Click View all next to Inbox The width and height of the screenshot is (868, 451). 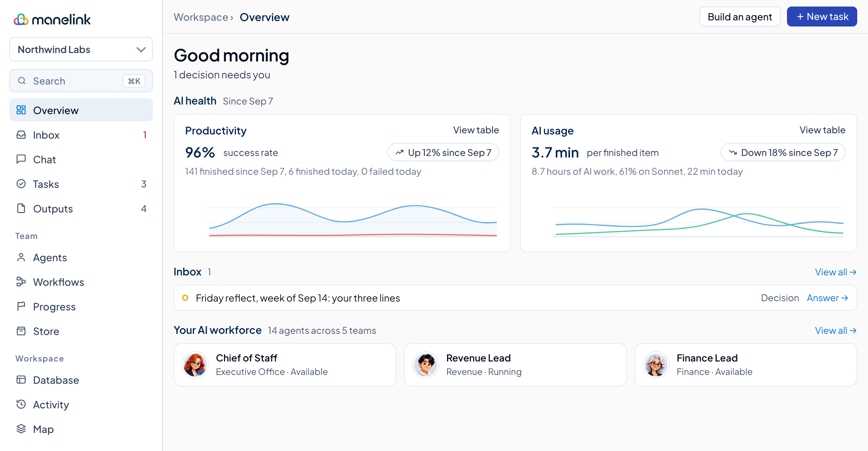pos(836,272)
